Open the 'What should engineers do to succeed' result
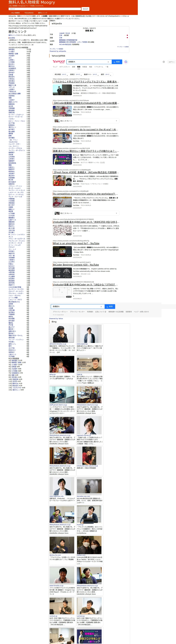 (86, 130)
